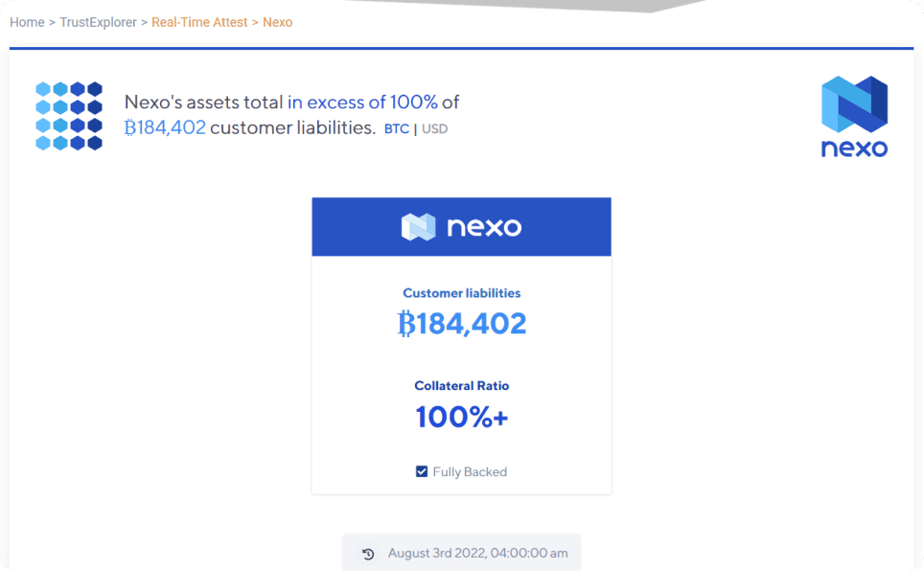
Task: Go to Real-Time Attest breadcrumb
Action: point(199,22)
